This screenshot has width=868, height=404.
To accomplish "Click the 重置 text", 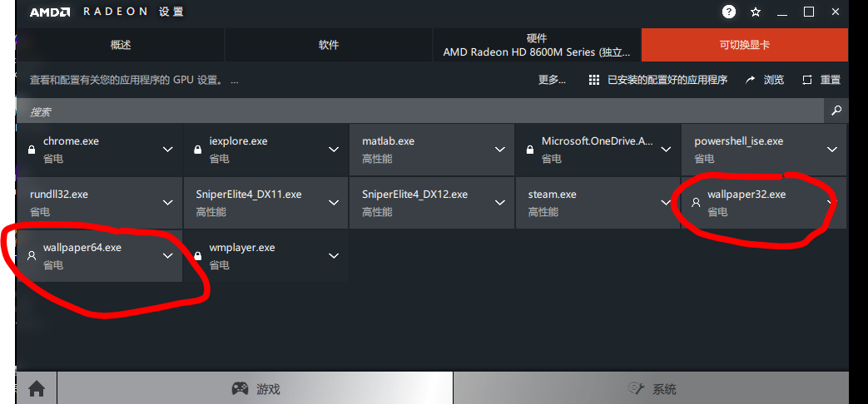I will [831, 80].
